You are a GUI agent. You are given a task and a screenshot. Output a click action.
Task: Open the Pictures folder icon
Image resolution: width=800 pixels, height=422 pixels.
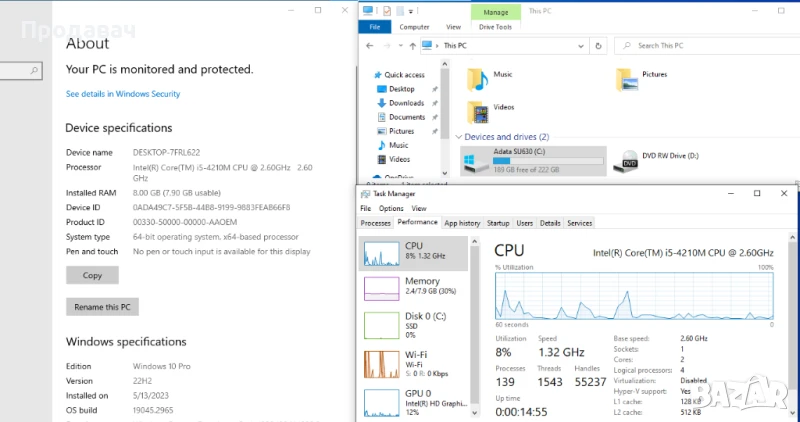pyautogui.click(x=627, y=80)
